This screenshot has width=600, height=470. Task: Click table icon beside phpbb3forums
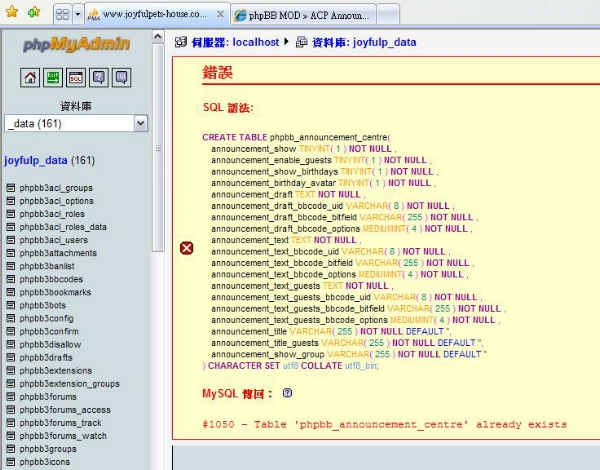click(x=11, y=397)
